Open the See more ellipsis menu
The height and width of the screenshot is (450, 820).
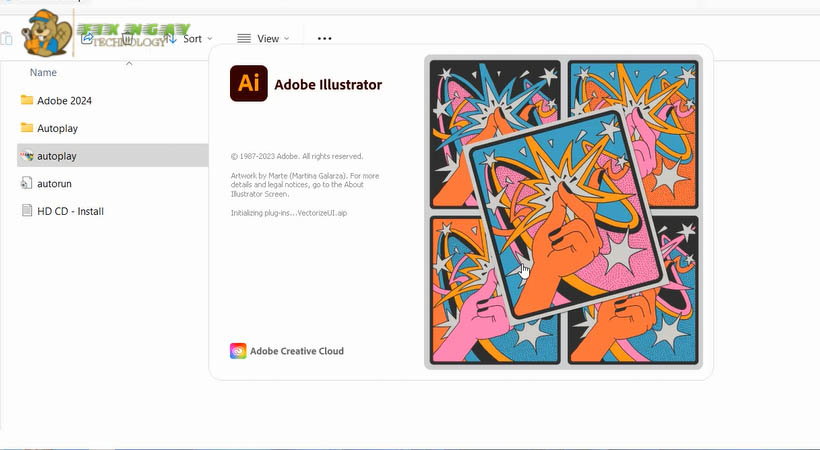(x=324, y=38)
